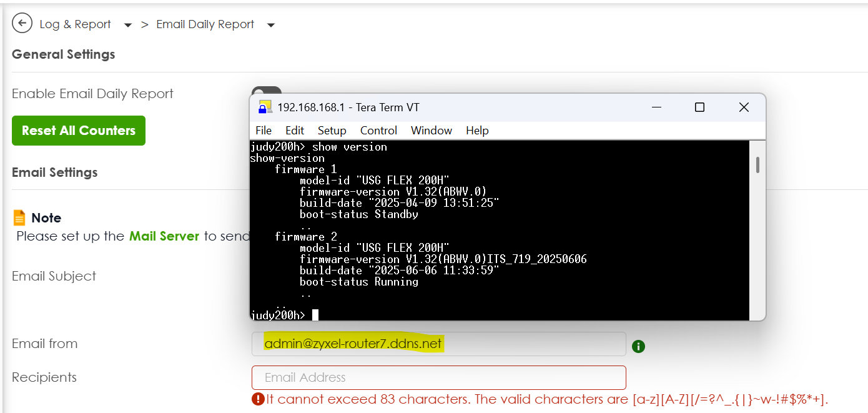Open the Window menu in Tera Term
The image size is (868, 413).
pos(432,131)
